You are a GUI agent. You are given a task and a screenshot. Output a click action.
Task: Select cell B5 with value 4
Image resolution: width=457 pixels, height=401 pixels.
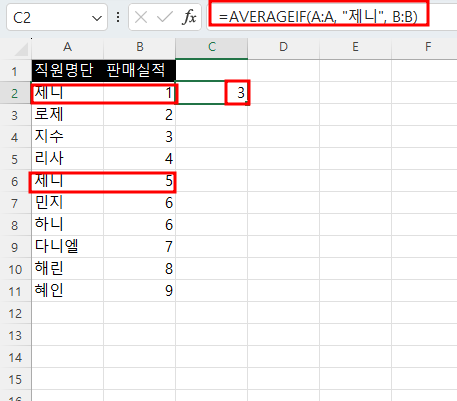pos(140,159)
